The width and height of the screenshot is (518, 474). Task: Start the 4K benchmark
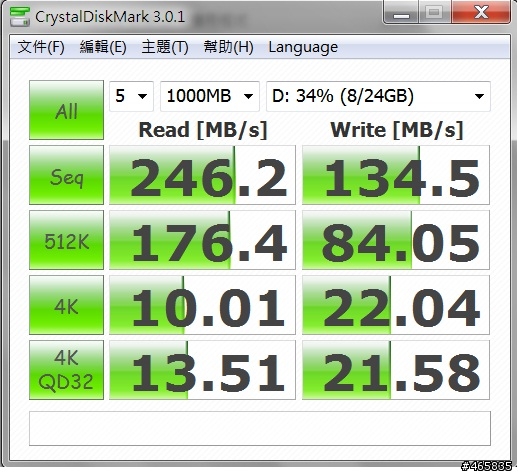point(66,305)
